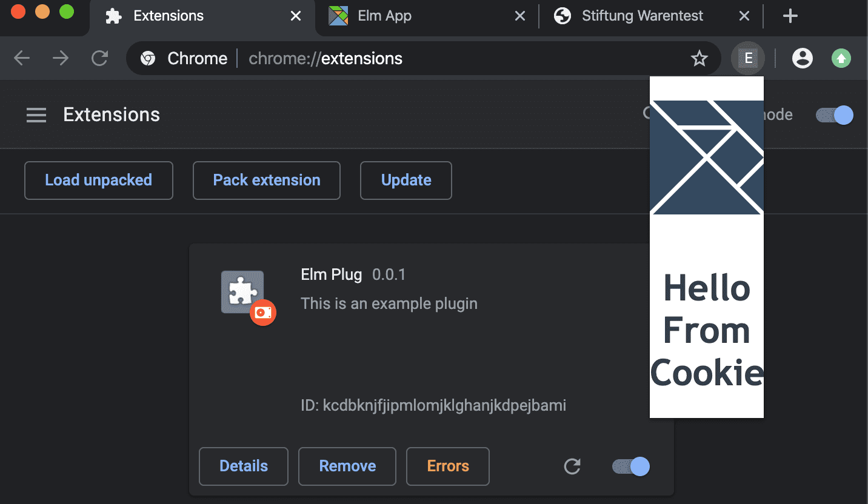
Task: Reload the Elm Plug extension
Action: pos(572,466)
